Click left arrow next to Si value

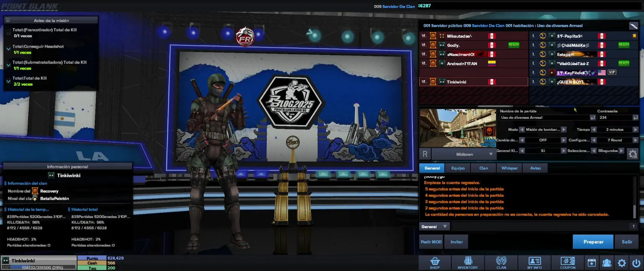coord(522,151)
